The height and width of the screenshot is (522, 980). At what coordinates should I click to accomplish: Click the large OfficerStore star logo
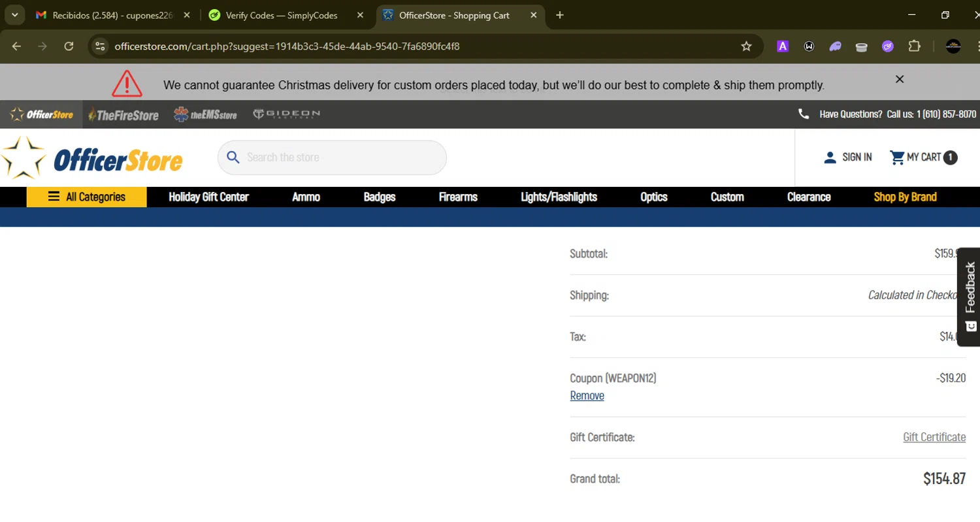pyautogui.click(x=91, y=157)
